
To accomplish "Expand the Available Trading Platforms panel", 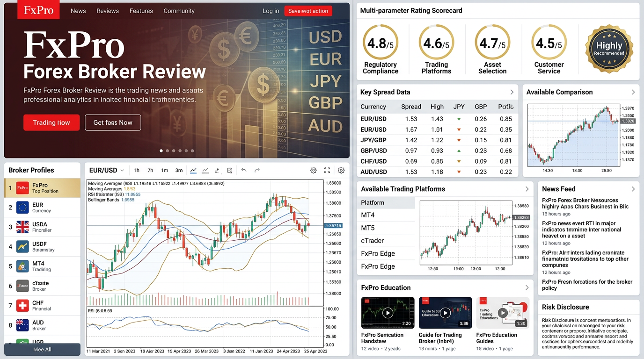I will [x=527, y=189].
